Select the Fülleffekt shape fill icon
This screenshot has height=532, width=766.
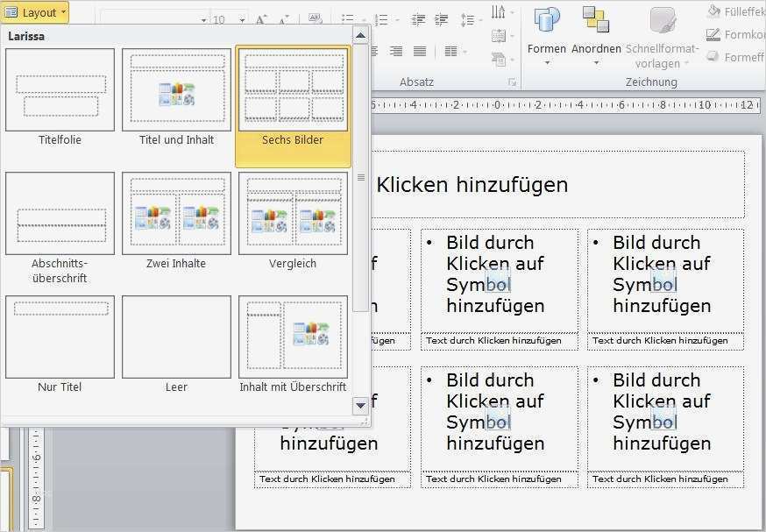click(x=714, y=11)
